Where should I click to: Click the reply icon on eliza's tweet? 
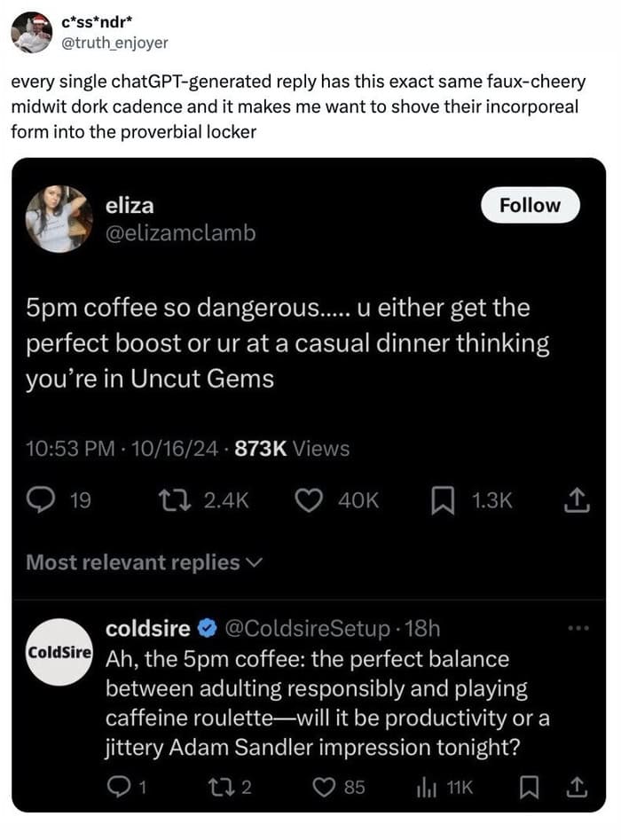[x=41, y=501]
